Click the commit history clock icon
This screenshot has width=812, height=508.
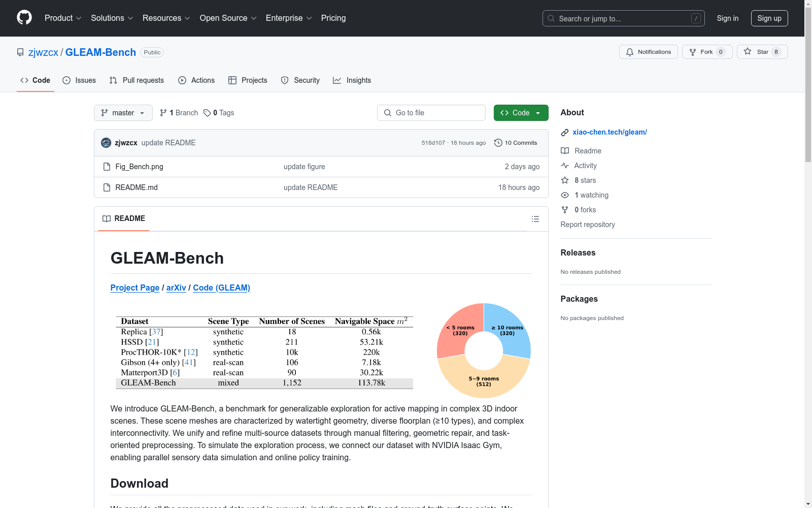pyautogui.click(x=498, y=143)
